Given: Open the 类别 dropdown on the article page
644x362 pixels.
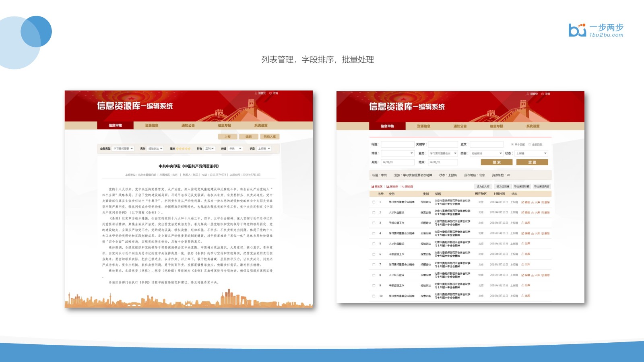Looking at the screenshot, I should [155, 149].
